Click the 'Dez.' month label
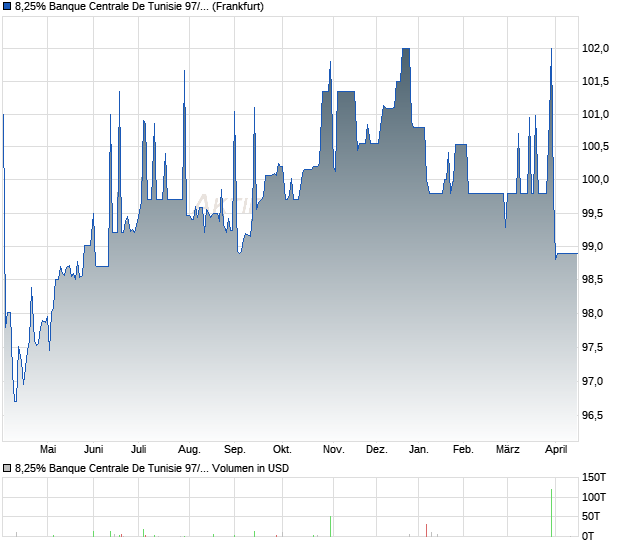The height and width of the screenshot is (546, 620). (377, 450)
